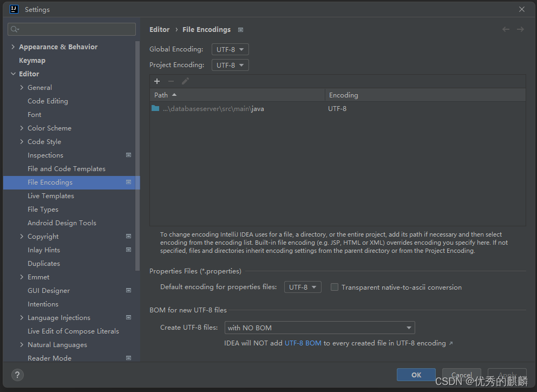
Task: Click the project icon next to Inlay Hints
Action: point(129,250)
